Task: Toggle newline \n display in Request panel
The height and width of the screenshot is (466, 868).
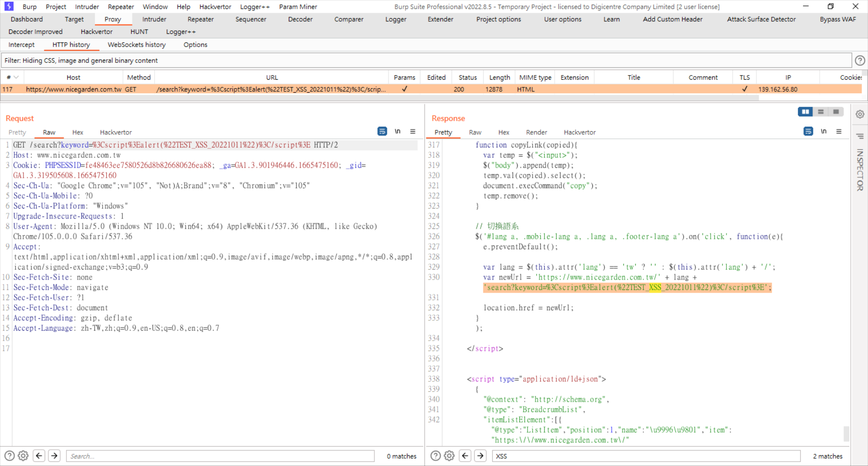Action: click(x=397, y=131)
